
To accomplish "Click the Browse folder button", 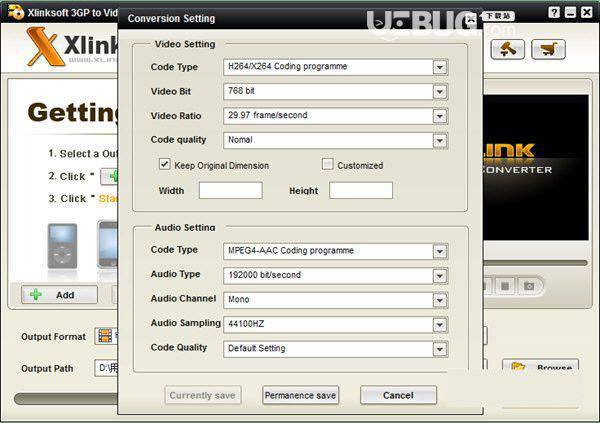I will [540, 365].
